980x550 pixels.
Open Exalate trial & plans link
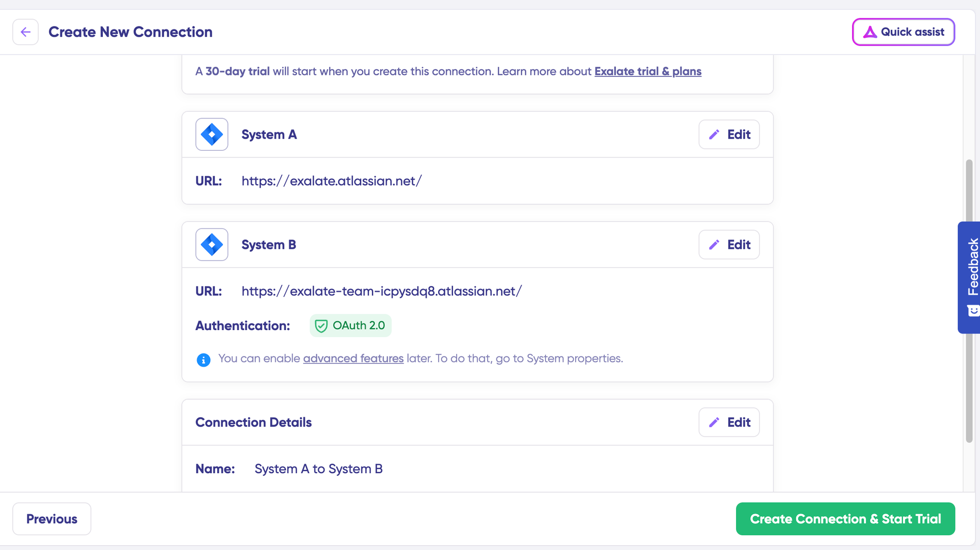[648, 72]
